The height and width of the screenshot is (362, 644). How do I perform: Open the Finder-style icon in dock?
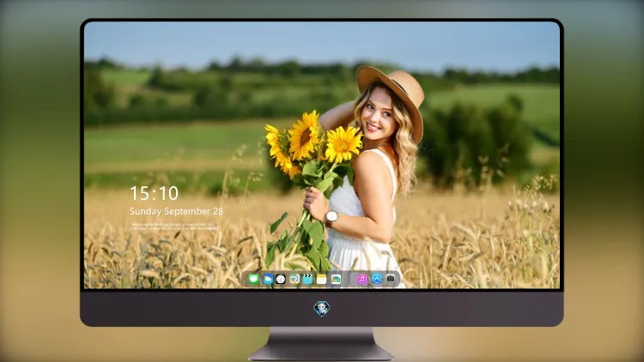point(295,279)
